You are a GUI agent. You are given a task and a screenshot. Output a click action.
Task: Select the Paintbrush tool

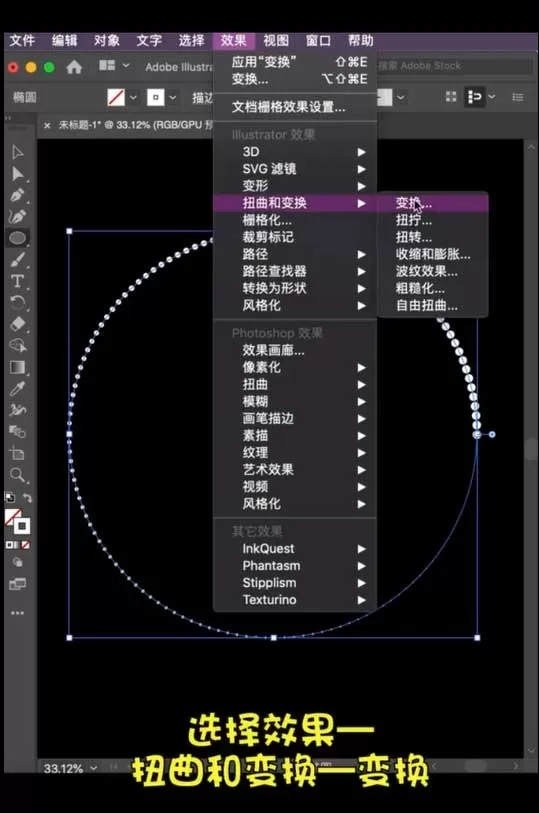coord(18,260)
